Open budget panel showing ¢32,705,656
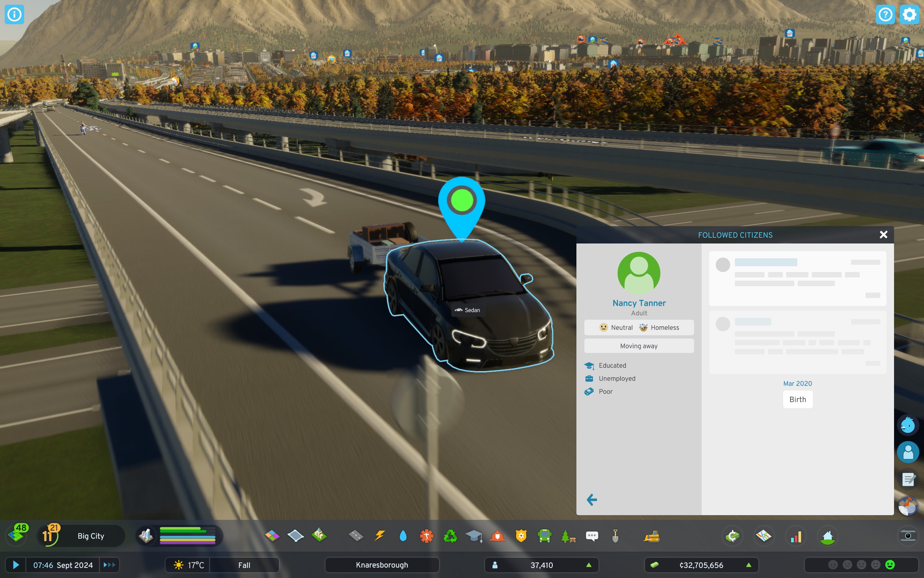This screenshot has height=578, width=924. tap(701, 565)
